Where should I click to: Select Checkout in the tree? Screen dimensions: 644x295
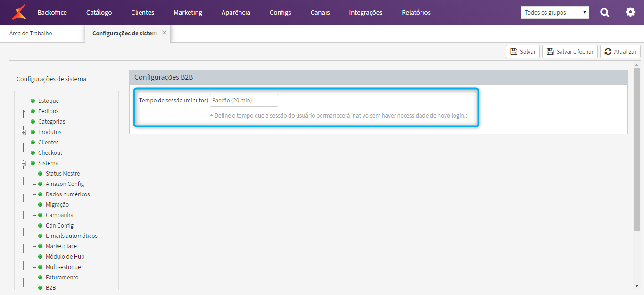pyautogui.click(x=50, y=152)
